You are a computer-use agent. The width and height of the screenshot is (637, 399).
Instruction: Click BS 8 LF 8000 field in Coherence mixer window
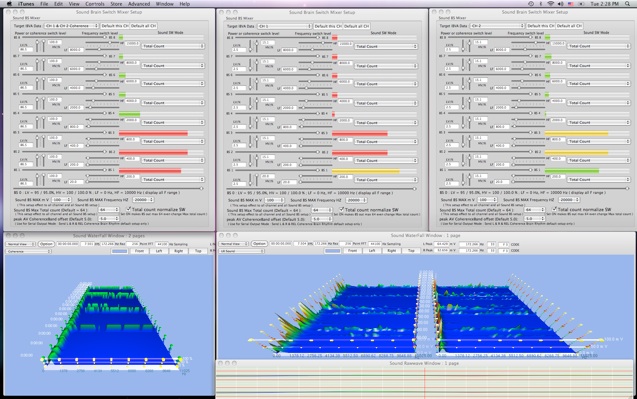coord(76,50)
